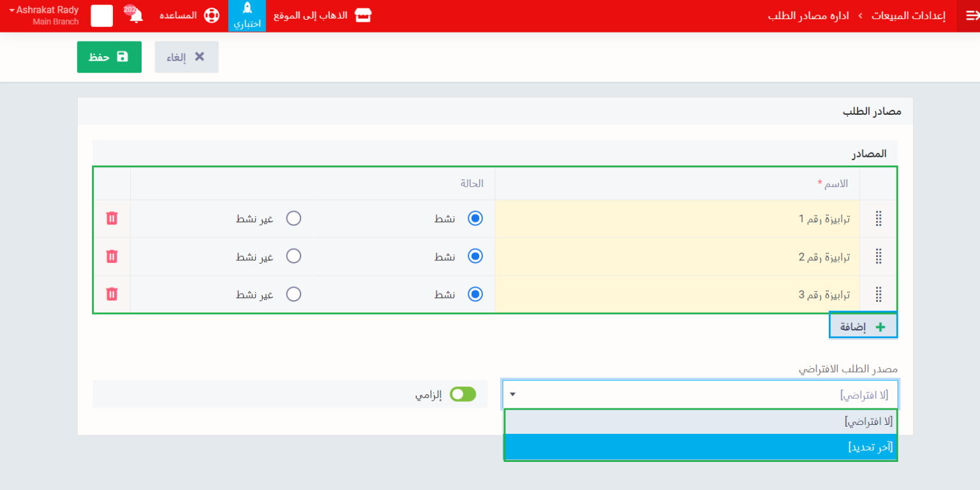
Task: Click the إلغاء cancel button
Action: tap(186, 57)
